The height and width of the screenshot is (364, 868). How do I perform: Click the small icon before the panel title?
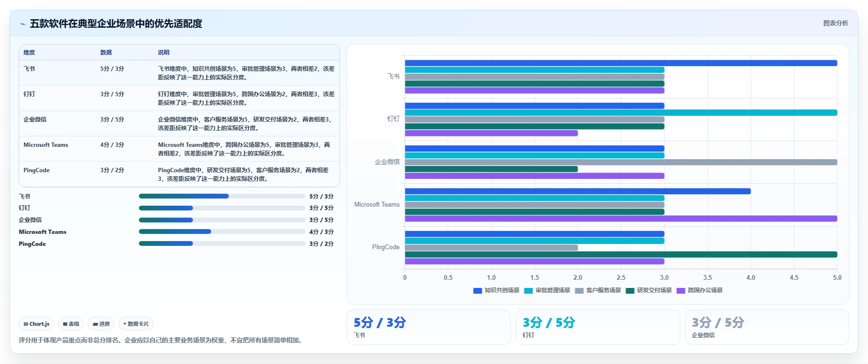23,24
